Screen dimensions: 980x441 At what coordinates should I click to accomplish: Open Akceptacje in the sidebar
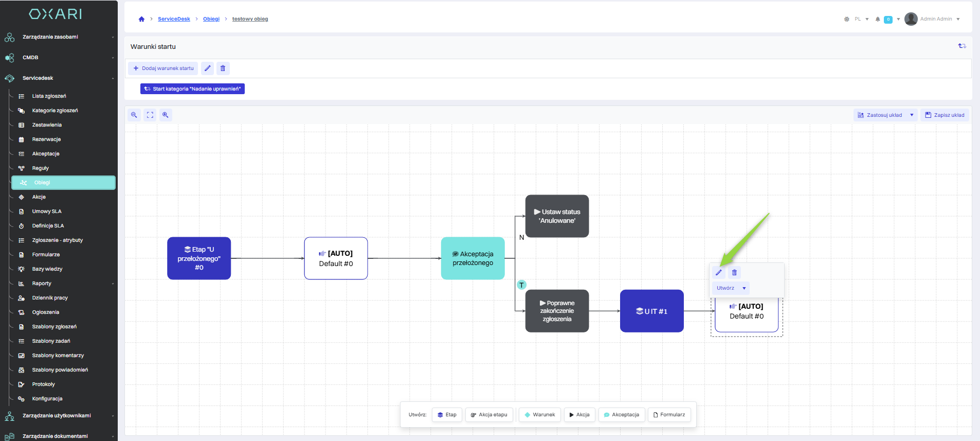46,154
